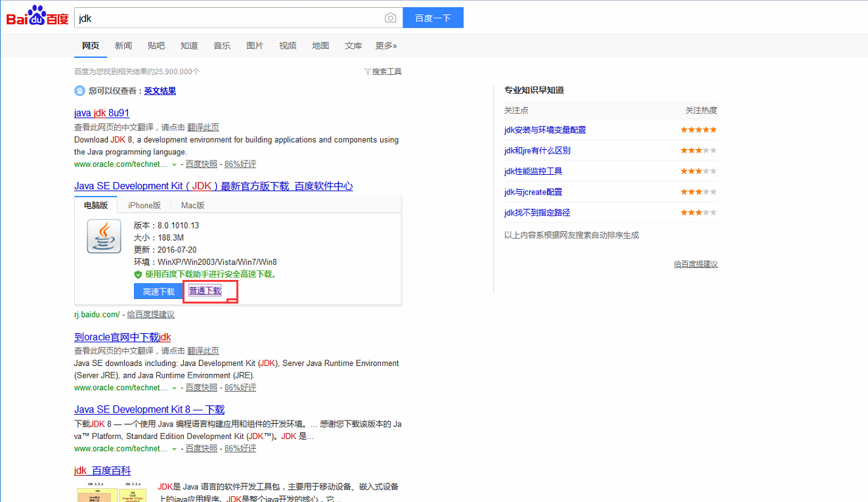Select the 网页 tab
This screenshot has height=502, width=868.
click(x=91, y=45)
